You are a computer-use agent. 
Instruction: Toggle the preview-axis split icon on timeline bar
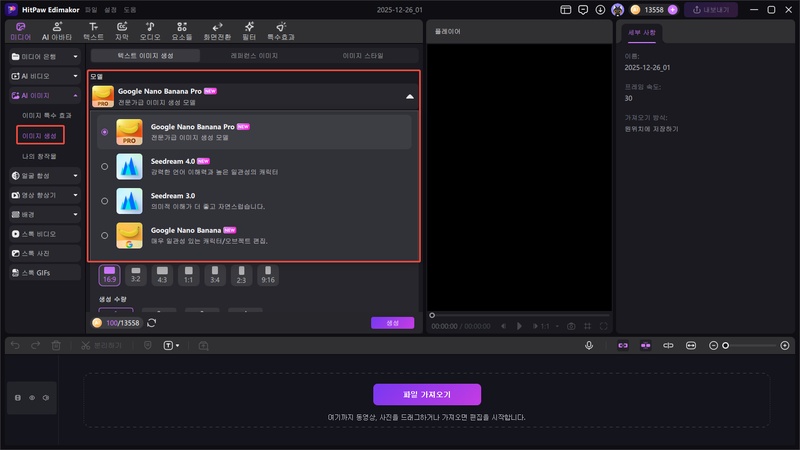[668, 345]
